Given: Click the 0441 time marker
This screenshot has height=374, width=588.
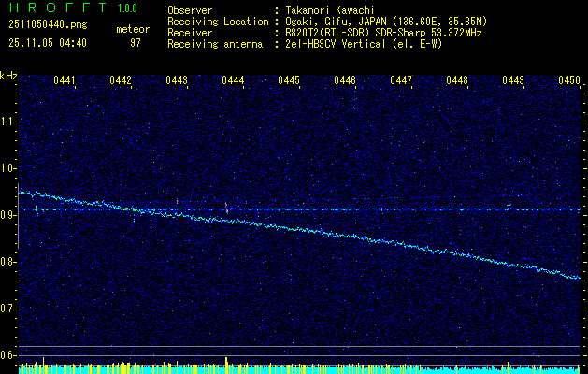Looking at the screenshot, I should (65, 81).
